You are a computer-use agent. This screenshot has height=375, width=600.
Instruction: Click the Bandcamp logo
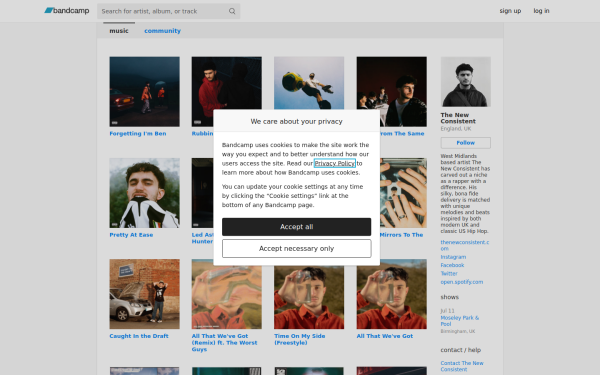67,11
